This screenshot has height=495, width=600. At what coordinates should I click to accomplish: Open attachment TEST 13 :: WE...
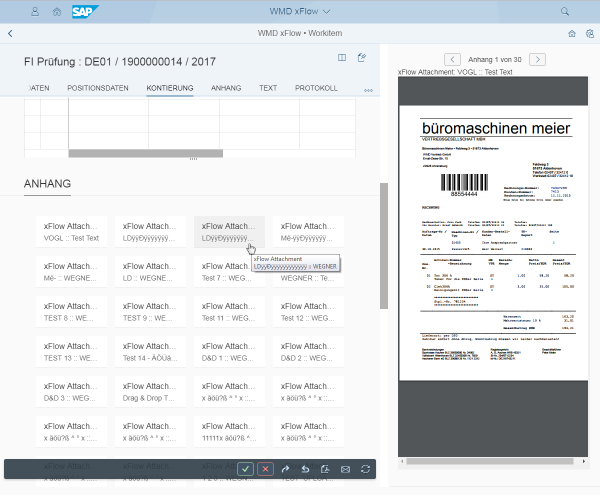click(72, 352)
